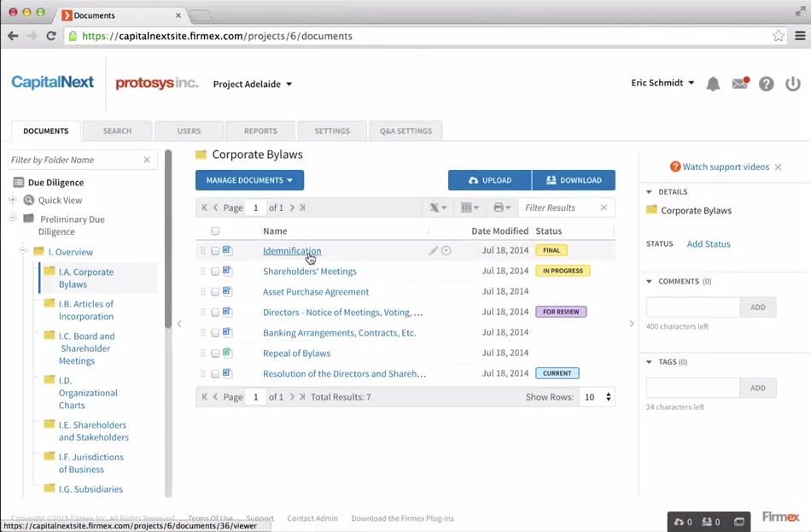Go to last page in top pager

(302, 208)
